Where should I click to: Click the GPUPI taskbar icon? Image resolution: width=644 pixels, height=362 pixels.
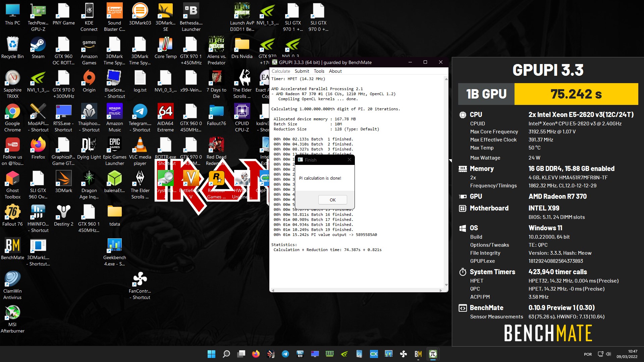pyautogui.click(x=433, y=354)
